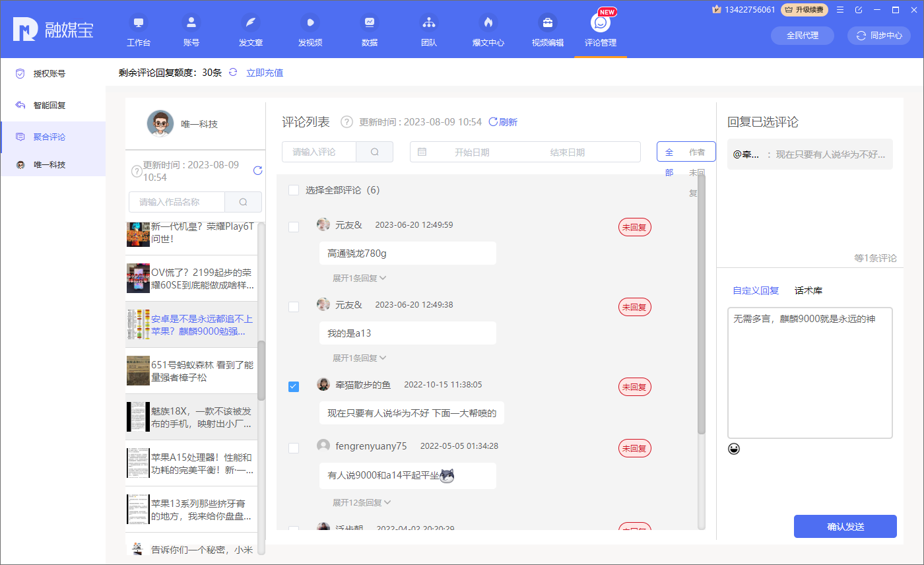
Task: Expand 展开1条回复 under 我的是a13
Action: tap(359, 358)
